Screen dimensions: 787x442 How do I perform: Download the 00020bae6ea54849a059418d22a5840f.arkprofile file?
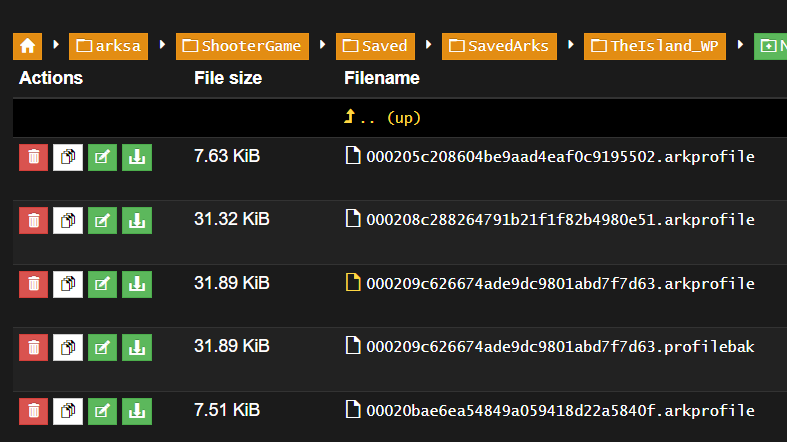pos(137,410)
